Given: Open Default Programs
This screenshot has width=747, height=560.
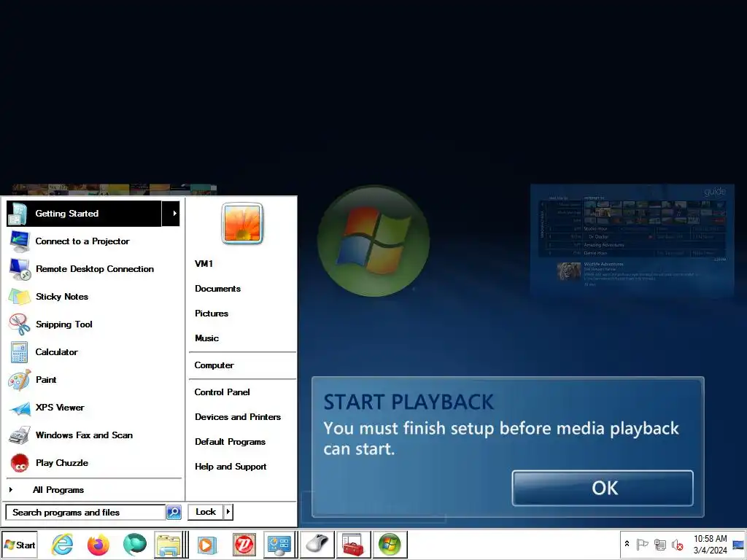Looking at the screenshot, I should [230, 441].
